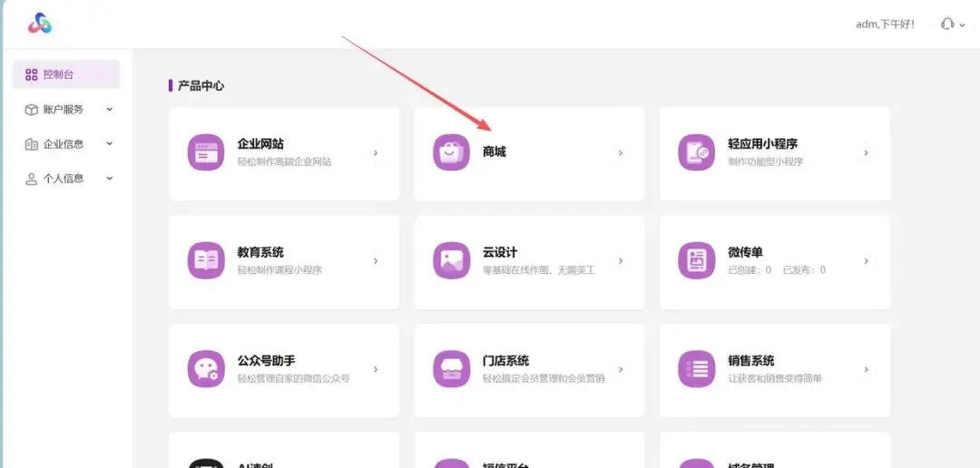Click the arrow on the 企业网站 card
This screenshot has height=468, width=980.
point(376,152)
